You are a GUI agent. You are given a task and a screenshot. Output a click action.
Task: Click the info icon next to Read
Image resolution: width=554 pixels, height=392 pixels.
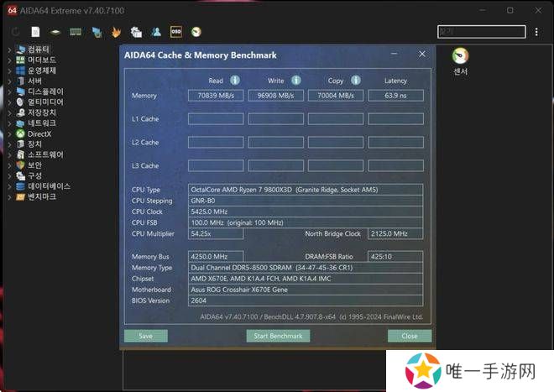point(235,80)
